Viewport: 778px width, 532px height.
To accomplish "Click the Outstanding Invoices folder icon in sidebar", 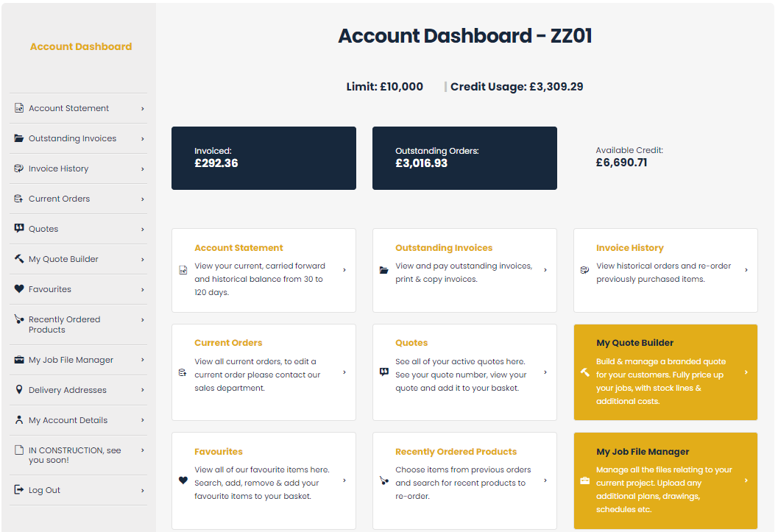I will [x=19, y=138].
